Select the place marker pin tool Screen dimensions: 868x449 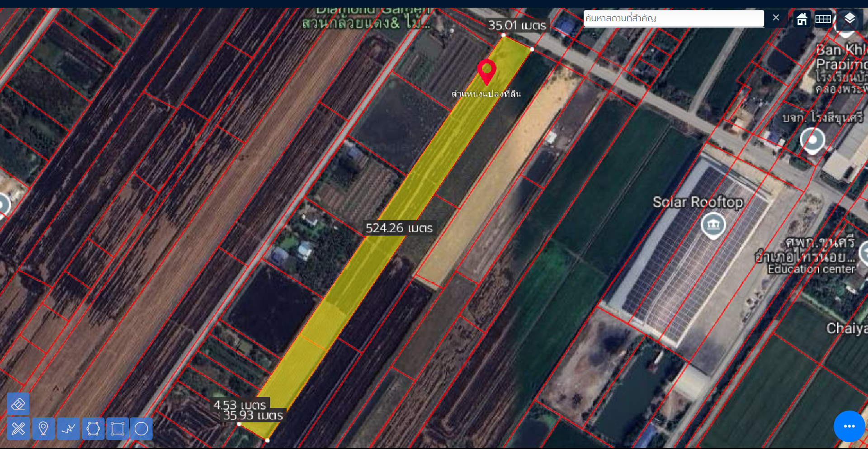coord(43,428)
